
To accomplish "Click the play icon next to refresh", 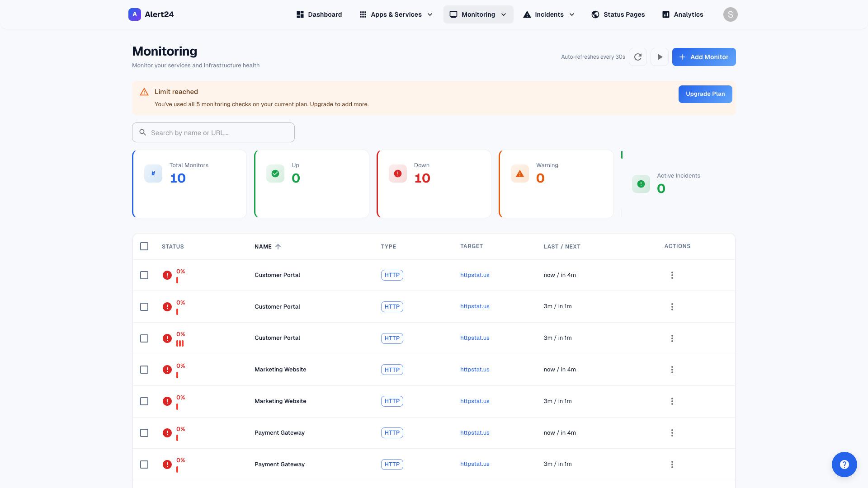I will (660, 57).
